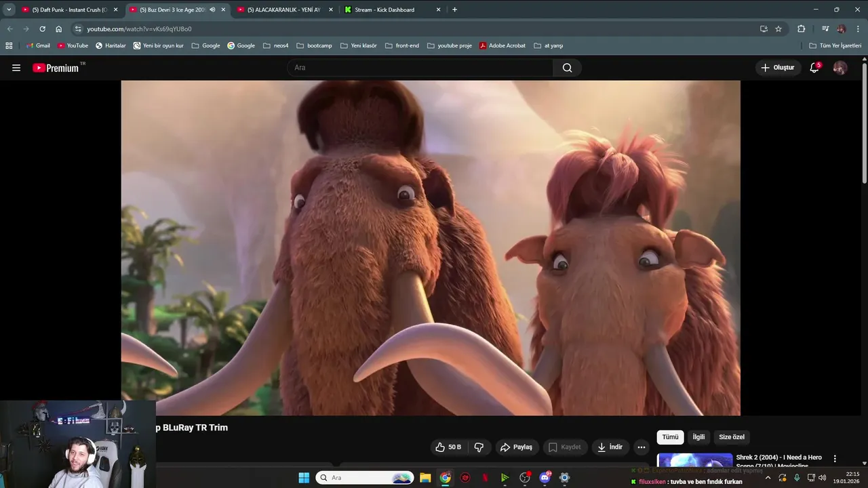This screenshot has height=488, width=868.
Task: Open Chrome from the taskbar
Action: pyautogui.click(x=445, y=478)
